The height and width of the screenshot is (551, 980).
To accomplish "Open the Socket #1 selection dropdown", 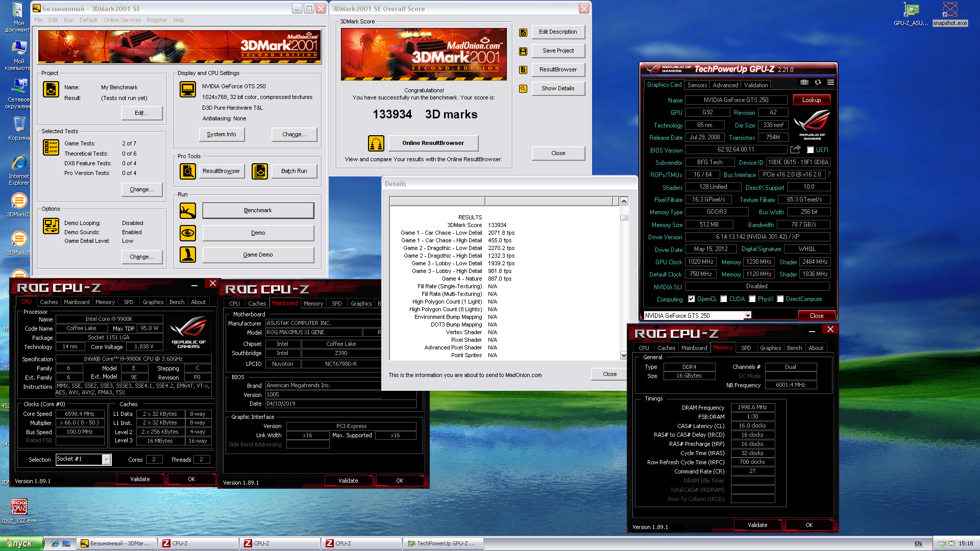I will point(106,459).
